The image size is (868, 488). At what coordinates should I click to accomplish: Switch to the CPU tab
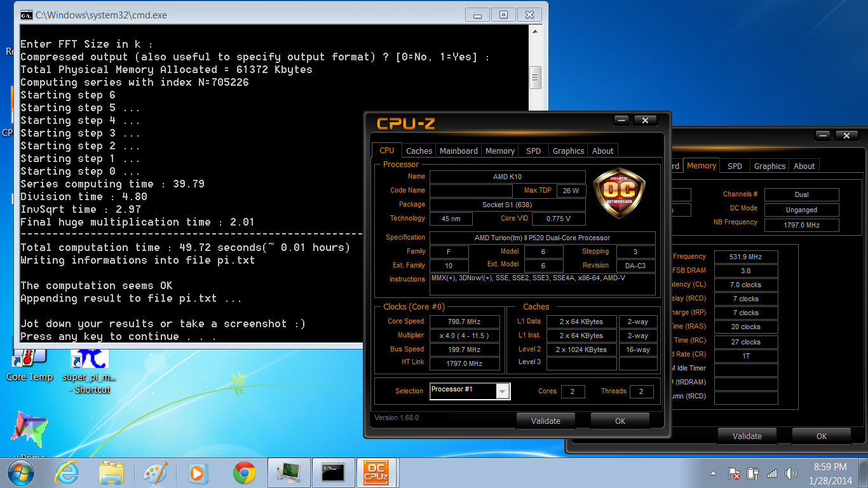(x=386, y=151)
